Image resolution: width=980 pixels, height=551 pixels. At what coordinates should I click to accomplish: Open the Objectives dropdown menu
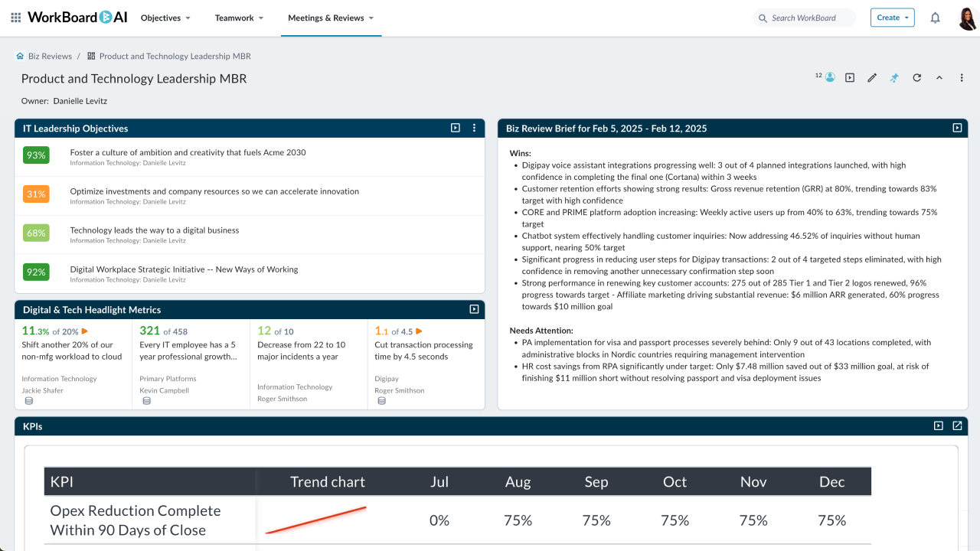(x=165, y=18)
